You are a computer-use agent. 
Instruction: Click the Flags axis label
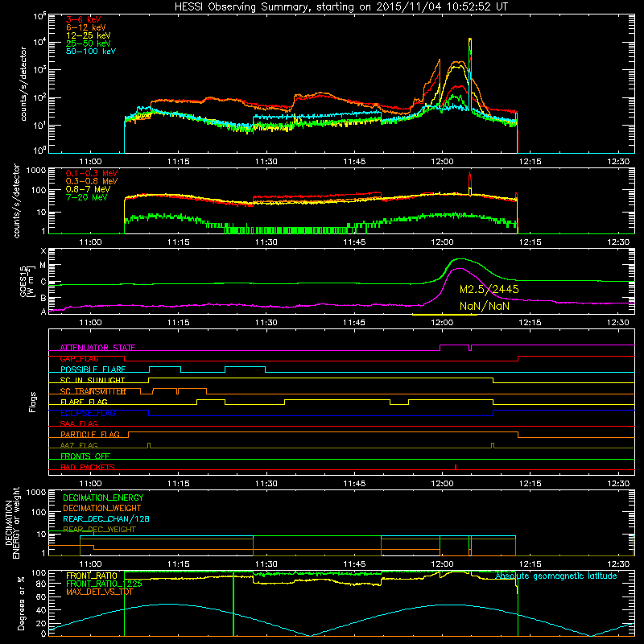32,402
